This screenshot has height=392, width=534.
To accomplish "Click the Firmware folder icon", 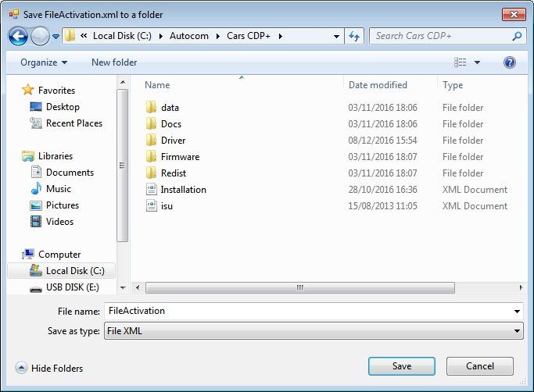I will pyautogui.click(x=151, y=156).
